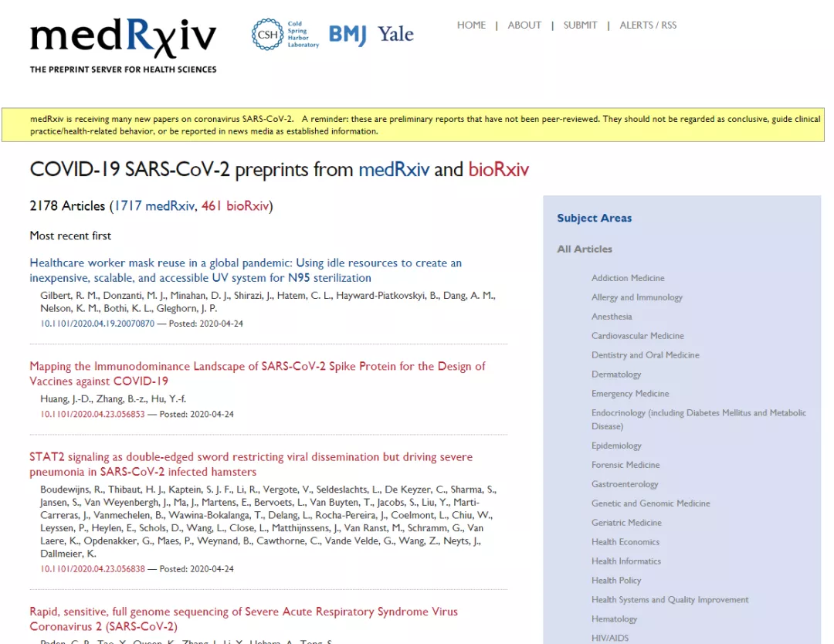Select Health Economics subject area
Viewport: 834px width, 644px height.
click(x=625, y=542)
